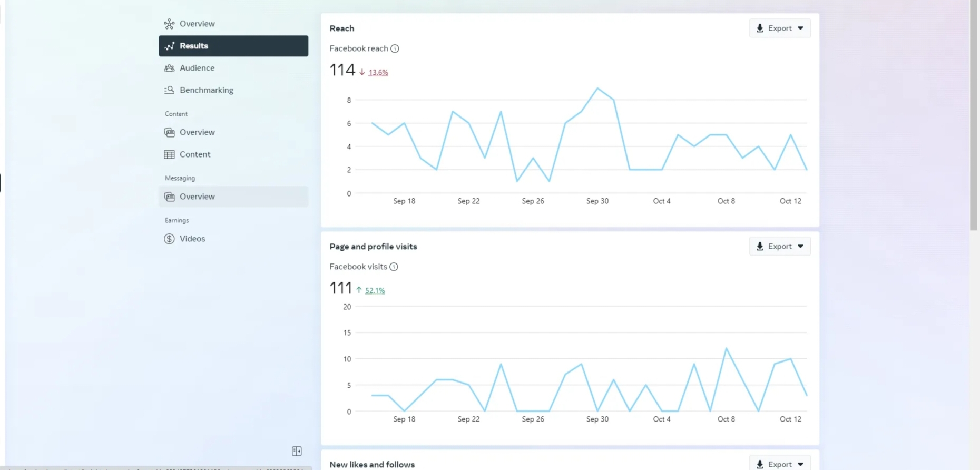This screenshot has height=470, width=980.
Task: Click the Content table grid icon
Action: point(169,154)
